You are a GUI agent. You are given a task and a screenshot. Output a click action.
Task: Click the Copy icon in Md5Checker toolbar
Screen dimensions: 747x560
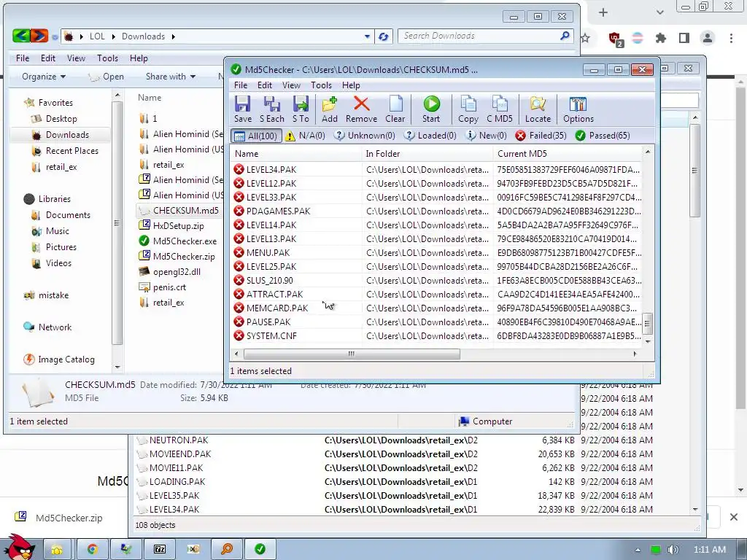[468, 109]
